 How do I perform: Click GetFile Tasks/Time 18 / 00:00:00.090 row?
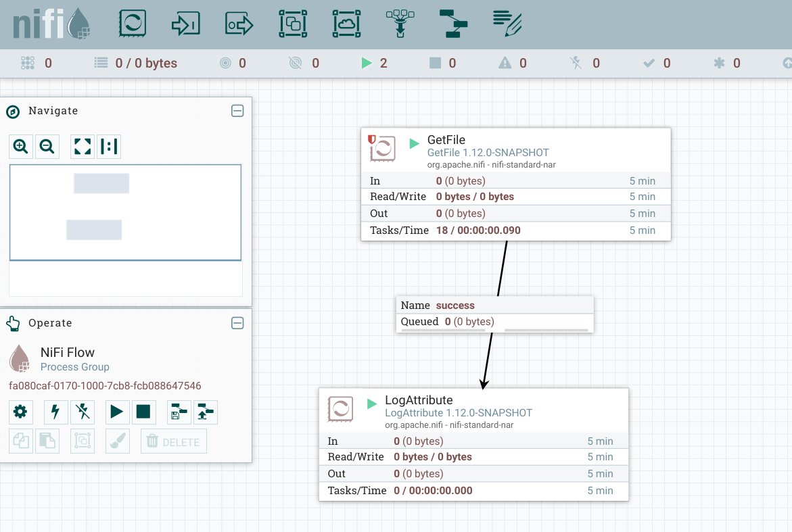(x=515, y=231)
